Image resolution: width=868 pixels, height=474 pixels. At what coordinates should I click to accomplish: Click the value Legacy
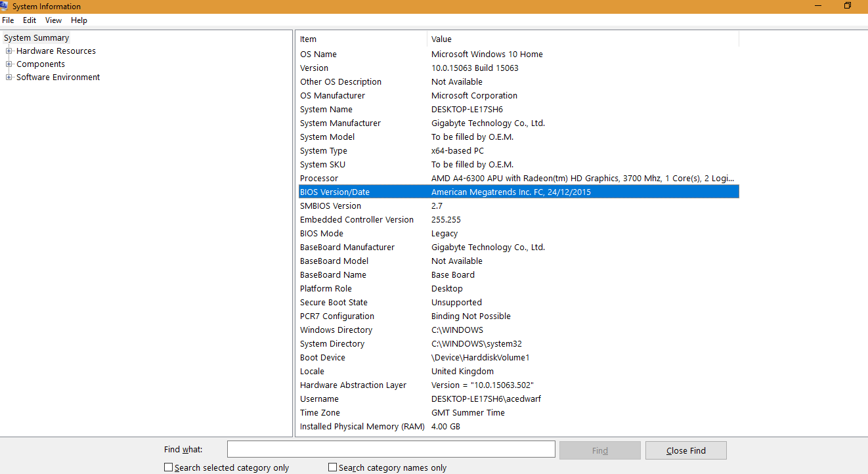445,234
